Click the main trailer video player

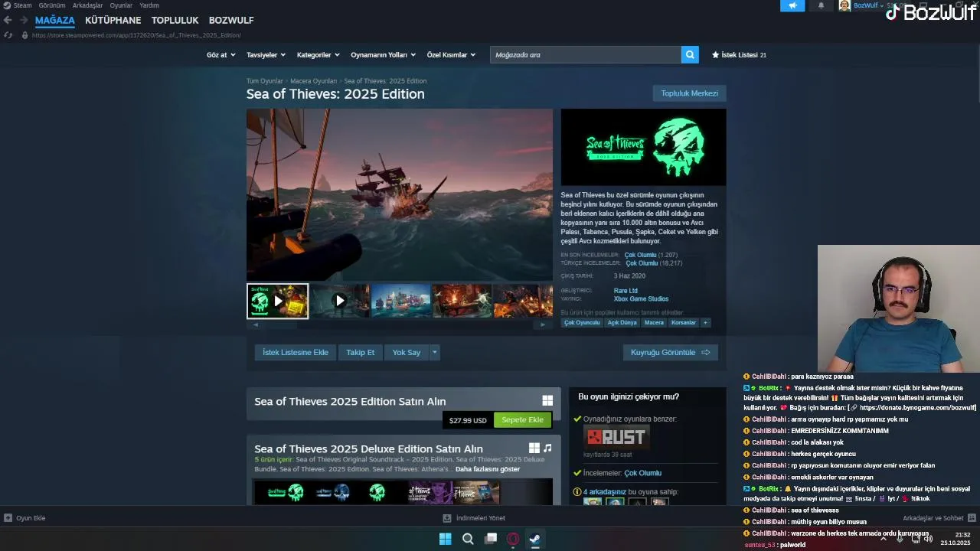pos(400,194)
